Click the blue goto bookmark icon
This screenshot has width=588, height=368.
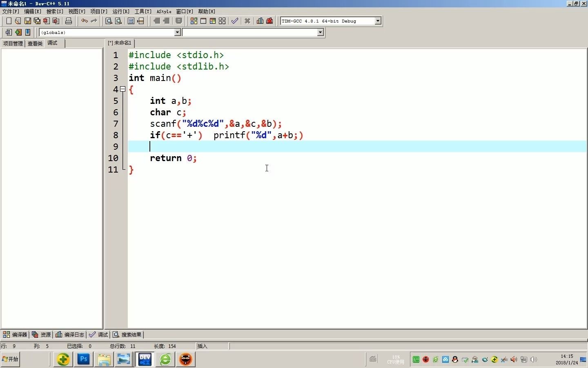coord(28,32)
